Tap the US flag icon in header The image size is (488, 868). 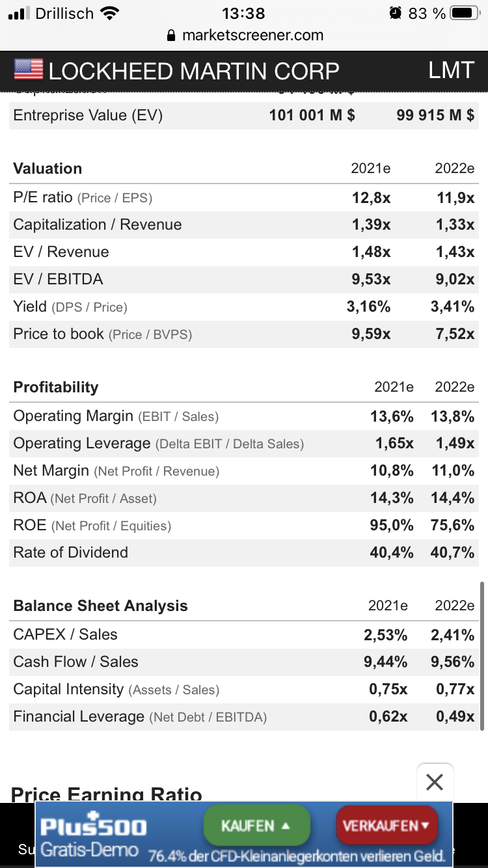coord(28,70)
